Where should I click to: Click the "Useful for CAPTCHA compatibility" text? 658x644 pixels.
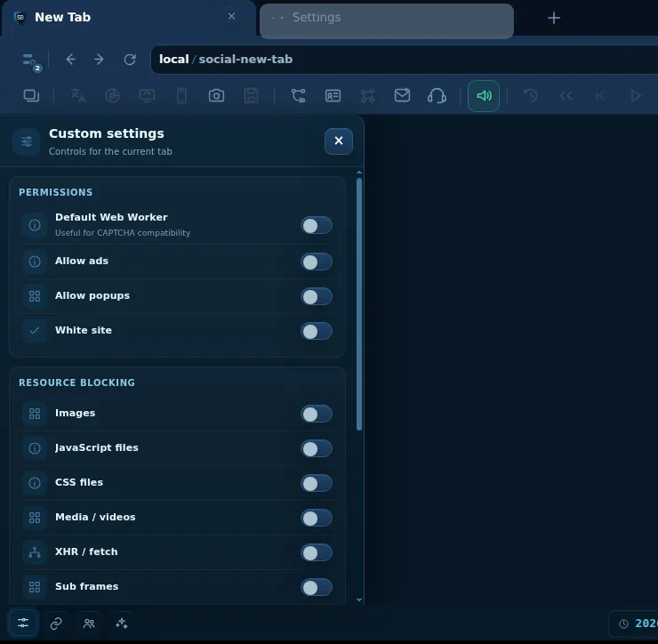pos(123,232)
